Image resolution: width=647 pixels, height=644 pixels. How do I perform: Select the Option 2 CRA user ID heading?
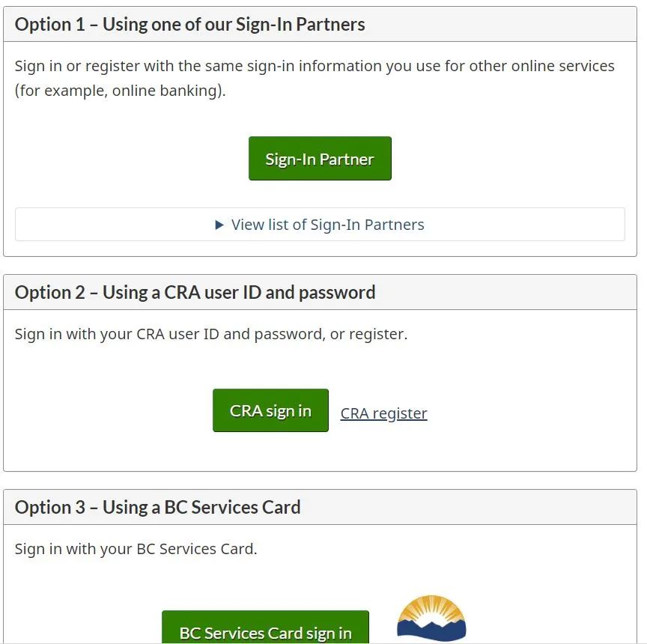[x=195, y=293]
